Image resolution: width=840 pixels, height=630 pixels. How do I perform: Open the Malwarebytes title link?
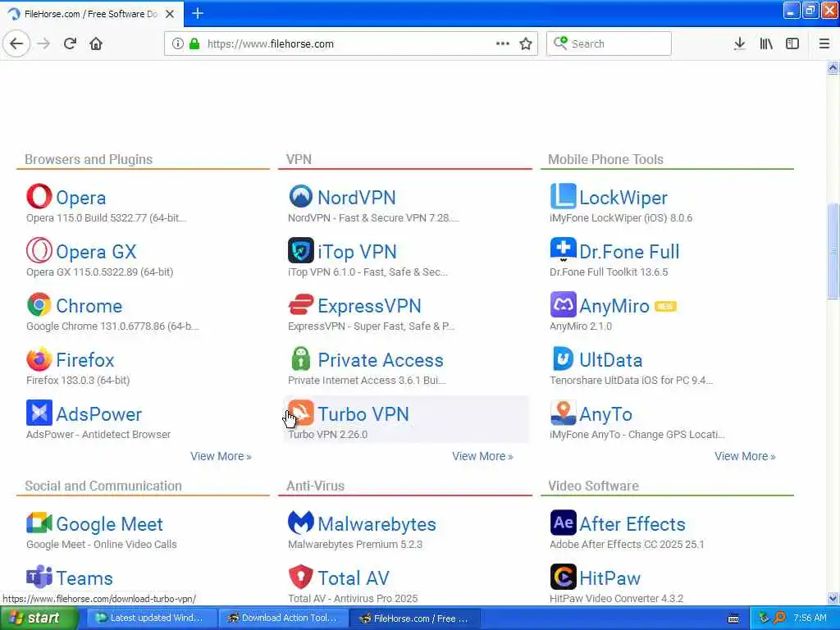pos(377,524)
